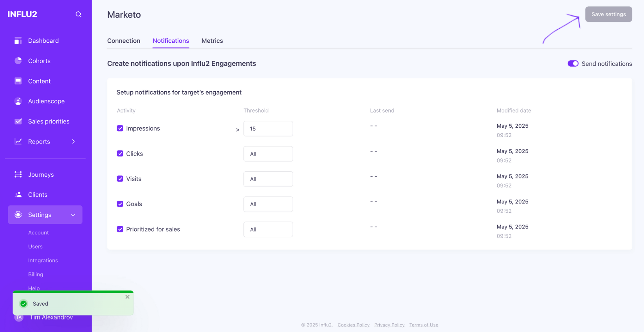Open Billing settings submenu item
The height and width of the screenshot is (332, 644).
(36, 274)
